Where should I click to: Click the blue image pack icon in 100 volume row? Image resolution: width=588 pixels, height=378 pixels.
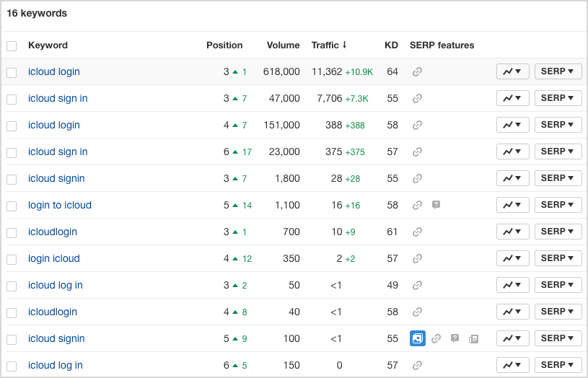tap(418, 338)
